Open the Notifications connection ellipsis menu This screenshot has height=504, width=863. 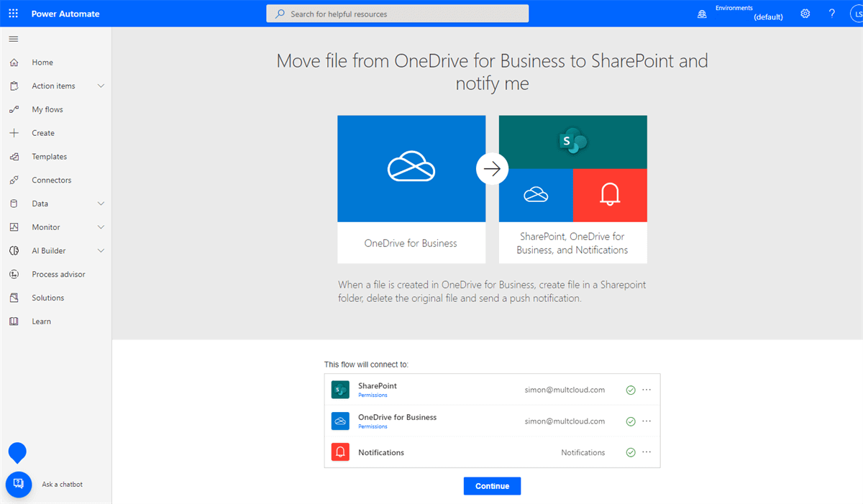[647, 452]
